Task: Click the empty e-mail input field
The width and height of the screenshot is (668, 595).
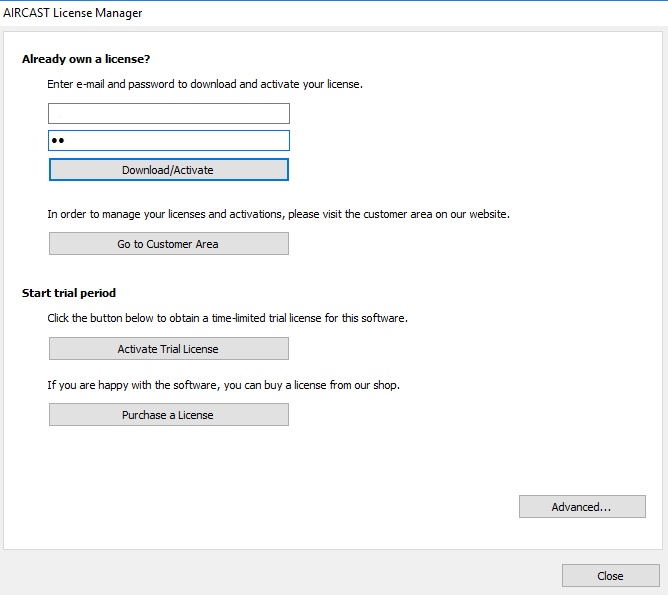Action: [169, 114]
